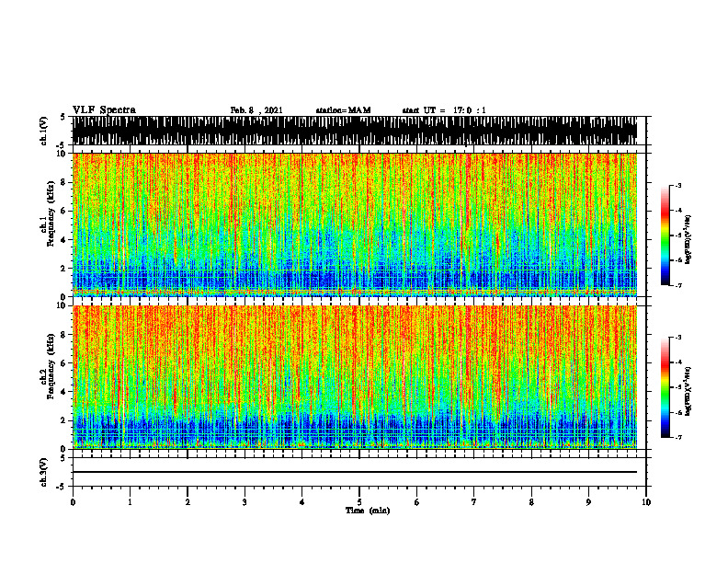The image size is (728, 563).
Task: Click the ch.2 frequency tick label "8"
Action: (x=63, y=335)
